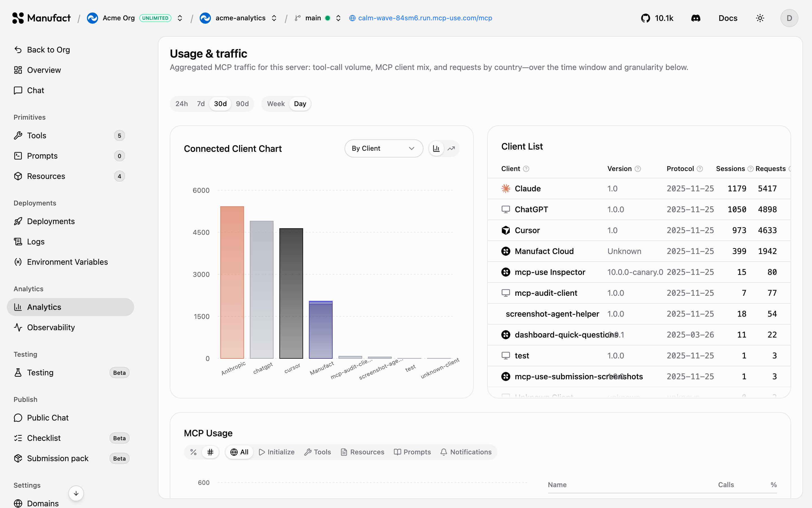Image resolution: width=812 pixels, height=508 pixels.
Task: Click the Tools wrench icon in sidebar
Action: coord(18,135)
